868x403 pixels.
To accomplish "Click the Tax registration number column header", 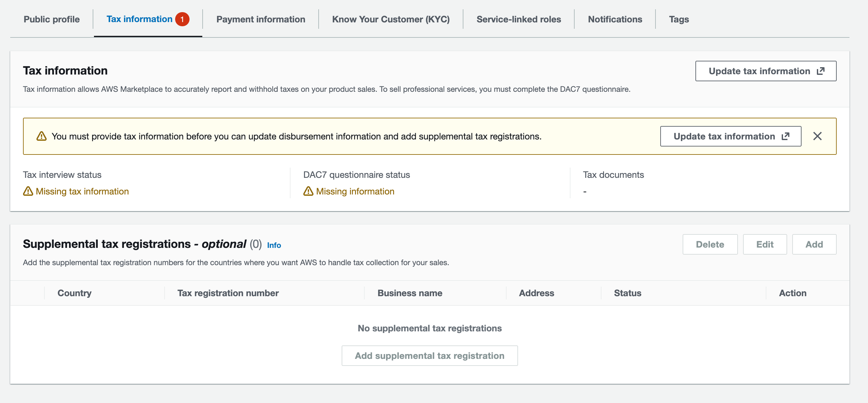I will pyautogui.click(x=228, y=293).
